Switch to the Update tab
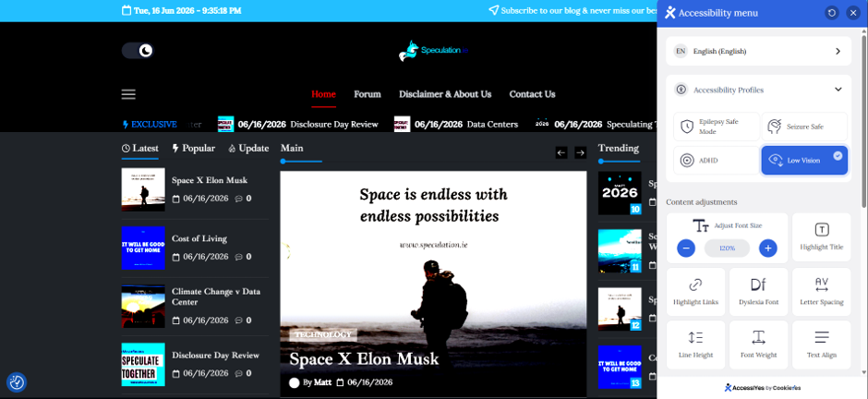This screenshot has height=399, width=868. pos(248,149)
